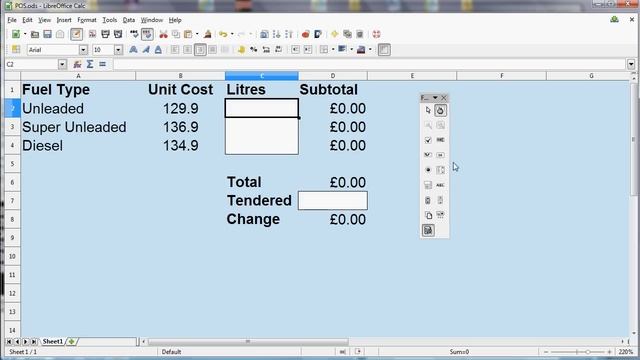Viewport: 640px width, 360px height.
Task: Open the Paste options dropdown arrow
Action: (197, 34)
